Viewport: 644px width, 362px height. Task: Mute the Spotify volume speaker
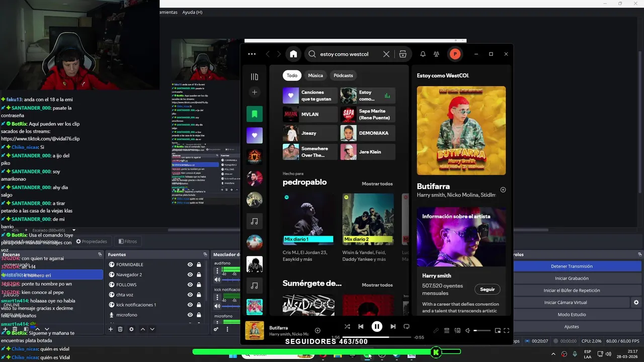click(468, 330)
